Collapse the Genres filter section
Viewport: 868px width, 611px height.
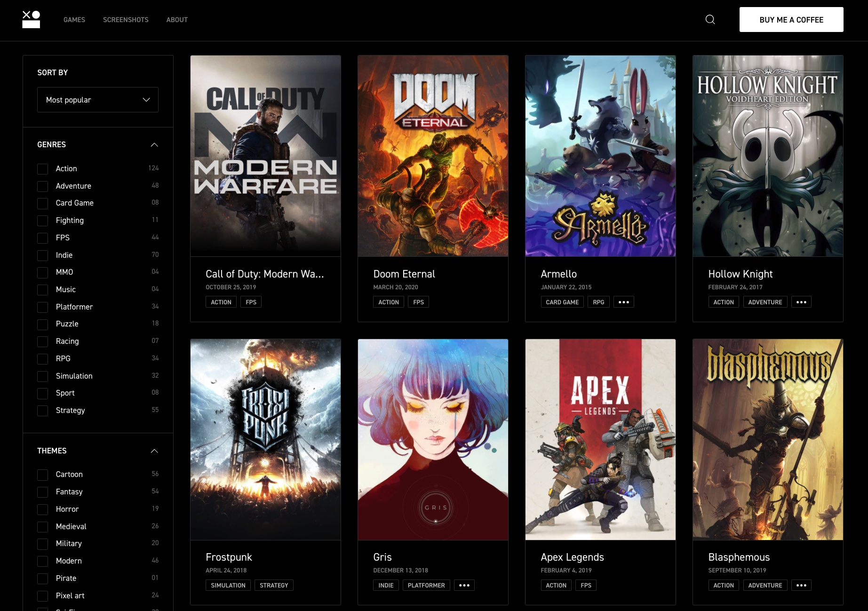(x=154, y=144)
